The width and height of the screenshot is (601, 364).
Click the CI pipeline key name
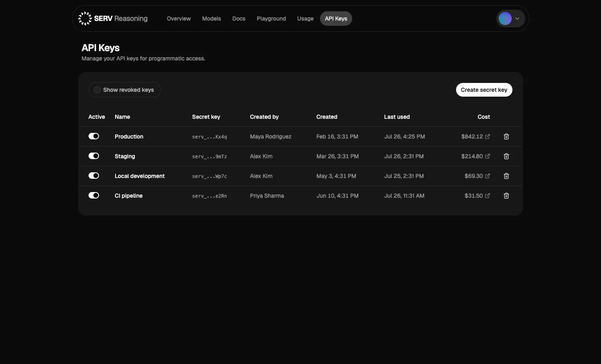128,196
